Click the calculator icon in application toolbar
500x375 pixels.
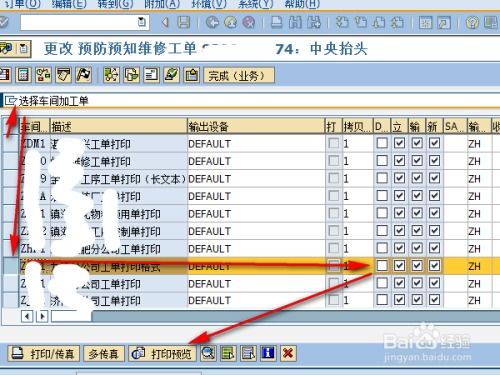(23, 75)
